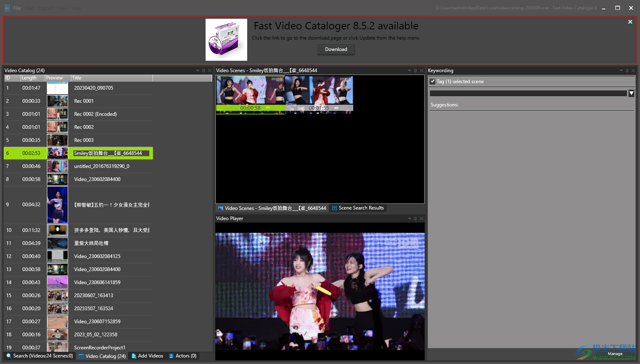This screenshot has width=640, height=364.
Task: Select the video Video_230602084125
Action: [x=78, y=256]
